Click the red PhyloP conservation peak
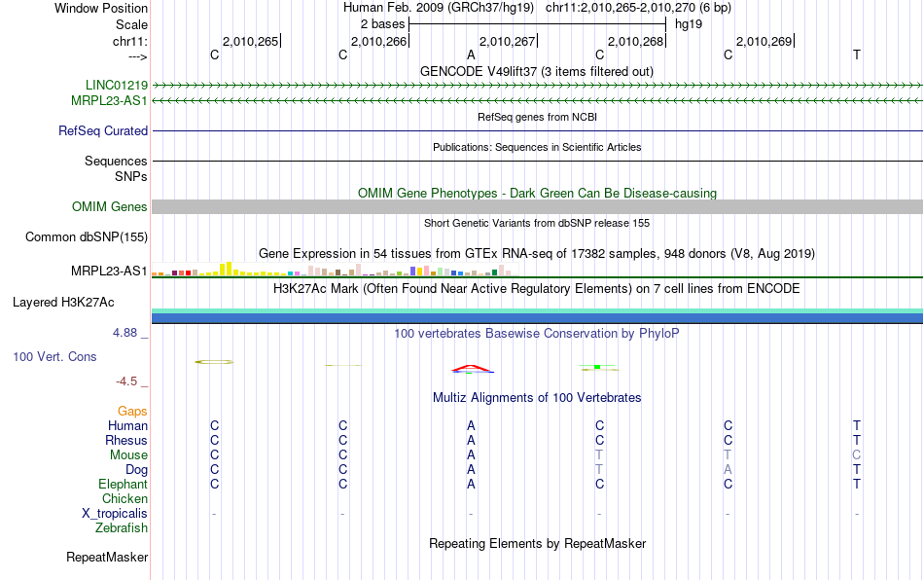This screenshot has width=924, height=580. click(x=472, y=369)
